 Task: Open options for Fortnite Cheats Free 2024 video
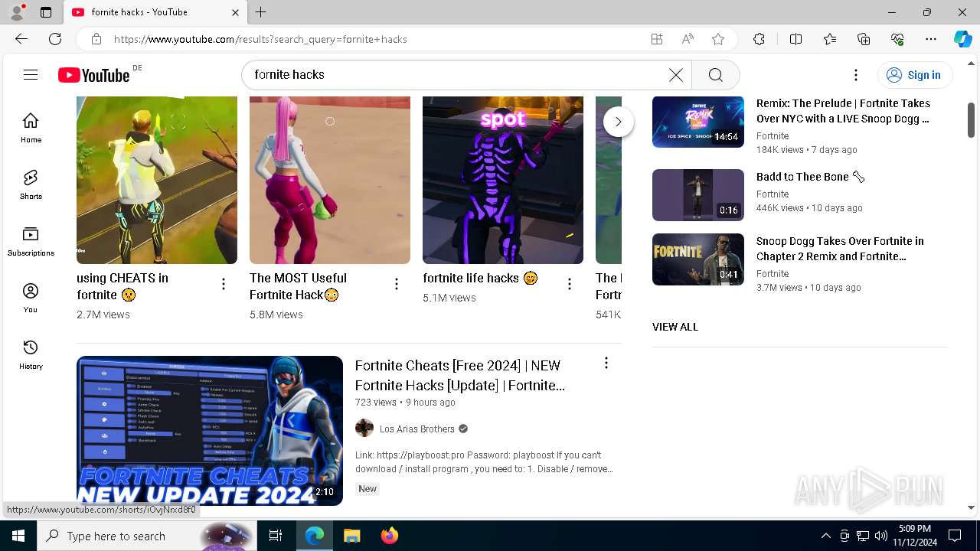tap(606, 363)
